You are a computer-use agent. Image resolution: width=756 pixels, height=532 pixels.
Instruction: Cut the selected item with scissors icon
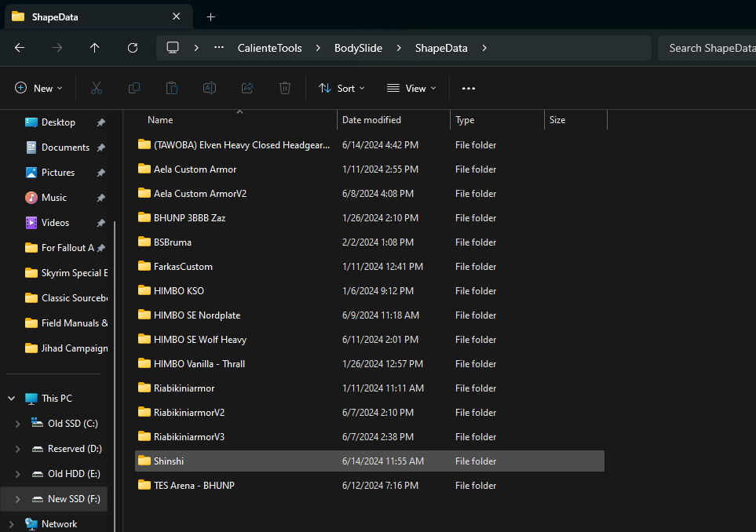tap(97, 88)
